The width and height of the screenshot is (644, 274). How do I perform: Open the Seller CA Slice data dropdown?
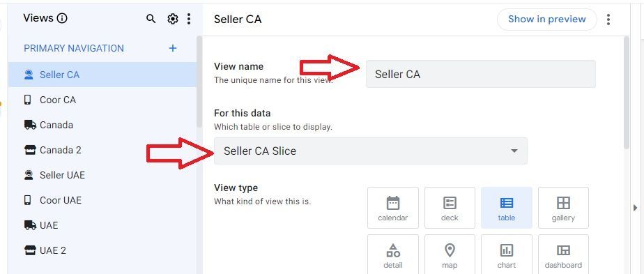point(371,151)
